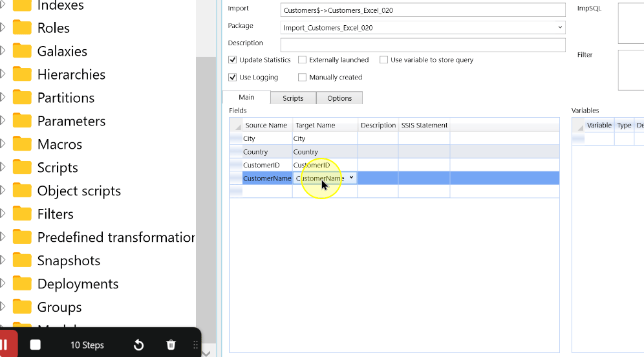Select the Country source name cell
Viewport: 644px width, 357px height.
[267, 151]
